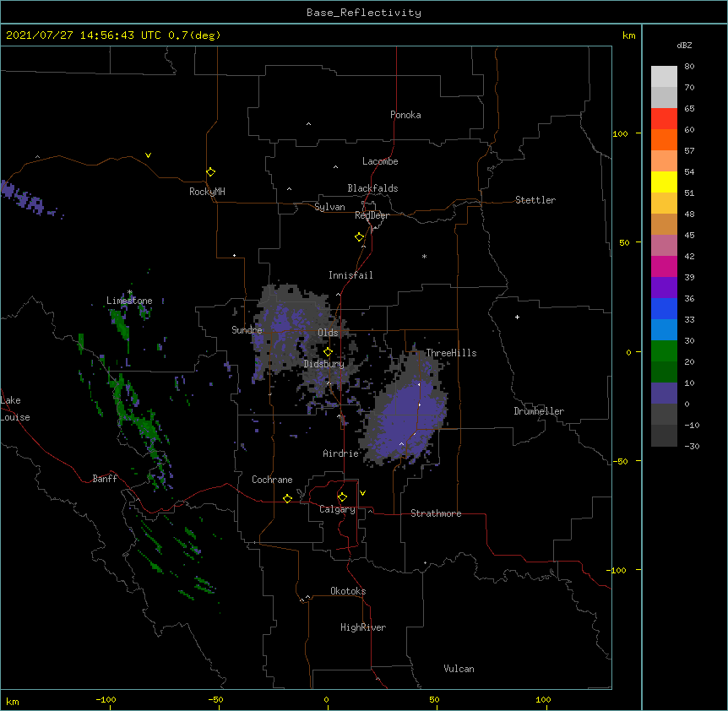The height and width of the screenshot is (711, 728).
Task: Pick the slate purple 0-10 dBZ legend swatch
Action: (664, 393)
